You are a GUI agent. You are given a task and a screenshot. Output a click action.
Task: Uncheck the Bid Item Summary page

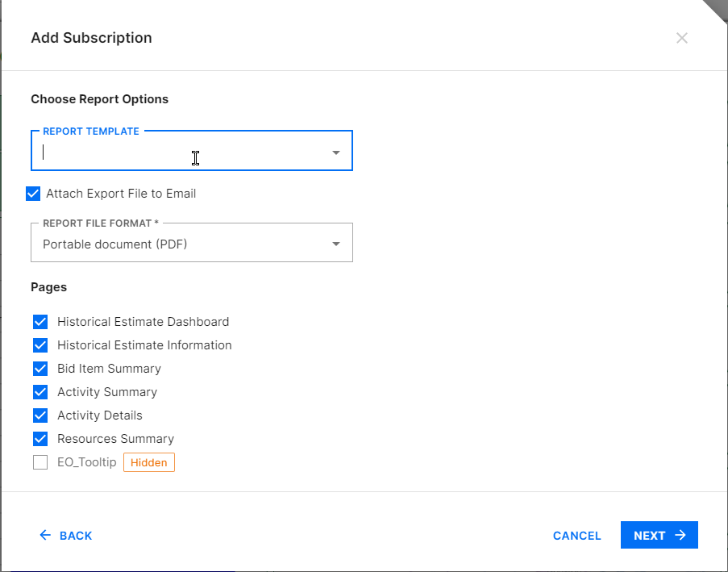click(40, 369)
